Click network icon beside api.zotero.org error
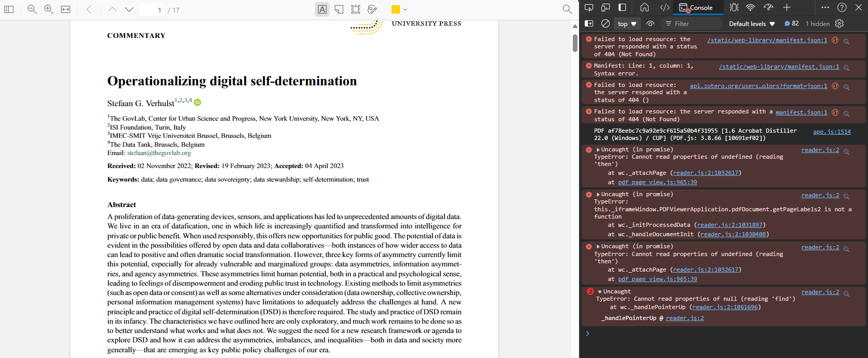 [835, 86]
